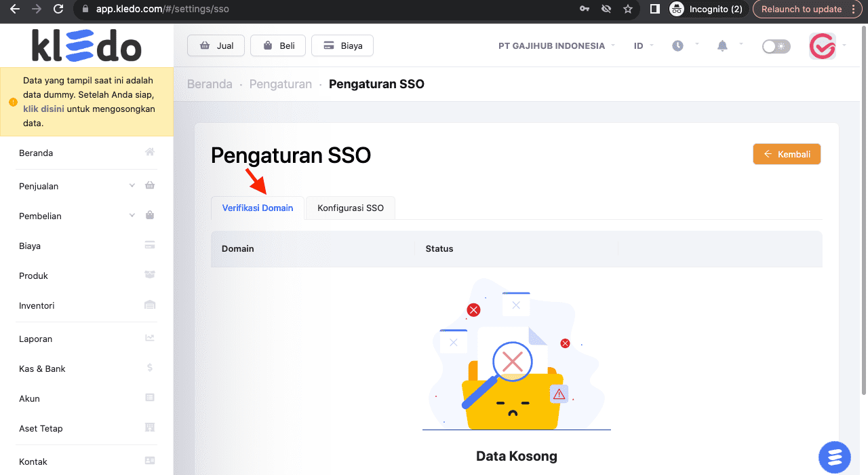Switch to the Konfigurasi SSO tab
Screen dimensions: 868x475
(x=350, y=208)
